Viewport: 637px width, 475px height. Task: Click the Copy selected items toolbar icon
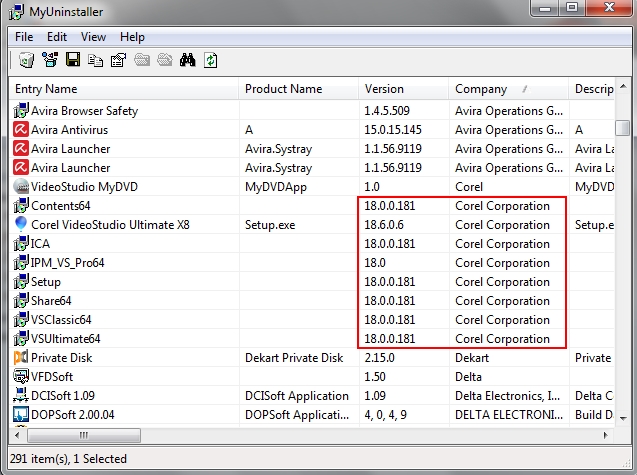point(95,61)
